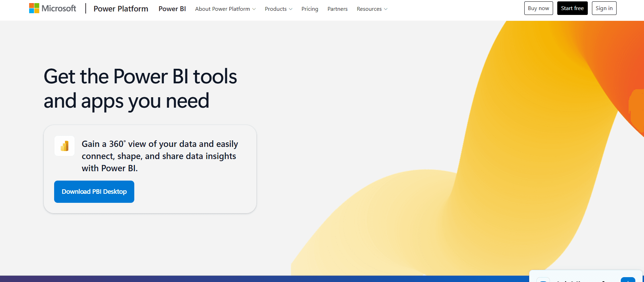
Task: Open the Pricing page
Action: tap(310, 9)
